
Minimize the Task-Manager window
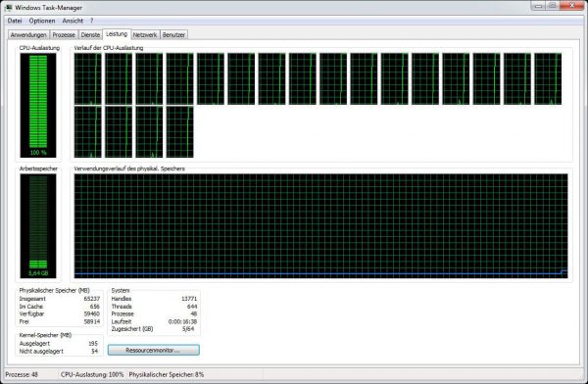tap(539, 5)
